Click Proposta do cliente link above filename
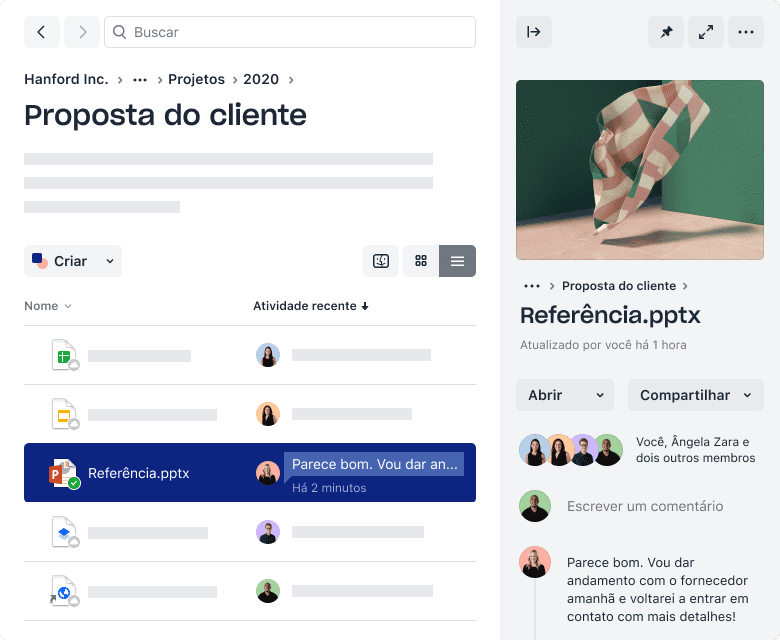The height and width of the screenshot is (640, 780). pyautogui.click(x=619, y=286)
